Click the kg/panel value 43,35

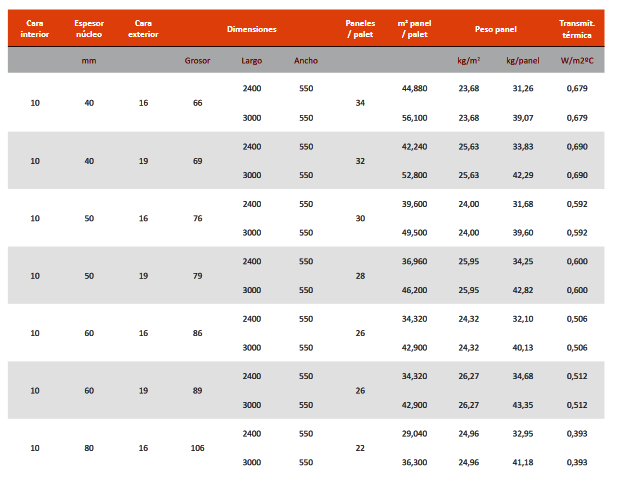(522, 405)
